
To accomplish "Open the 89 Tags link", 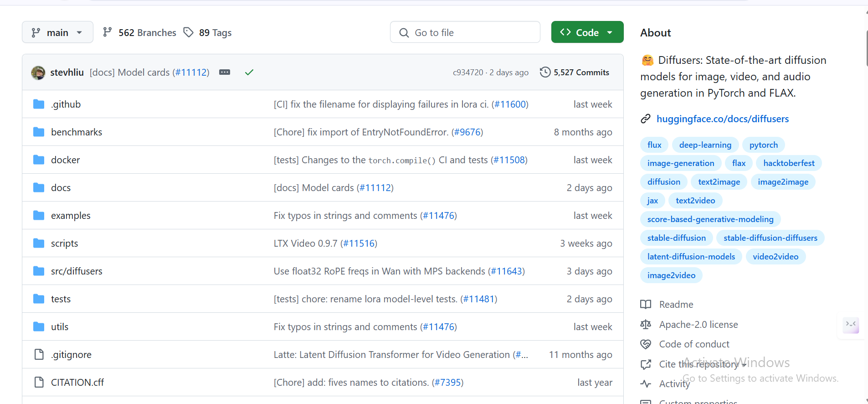I will pos(207,32).
